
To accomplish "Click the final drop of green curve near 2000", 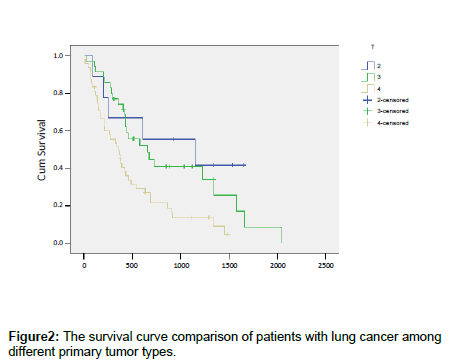I will (x=282, y=235).
